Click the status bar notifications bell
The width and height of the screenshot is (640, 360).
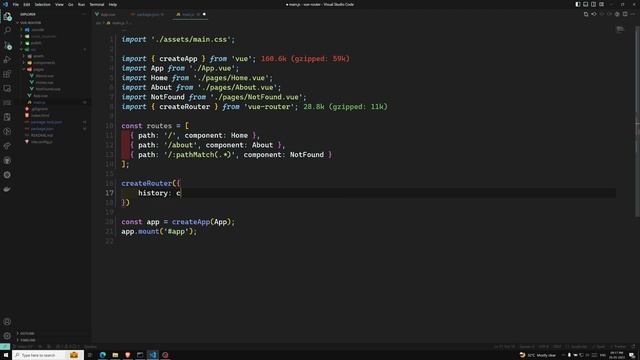click(634, 347)
